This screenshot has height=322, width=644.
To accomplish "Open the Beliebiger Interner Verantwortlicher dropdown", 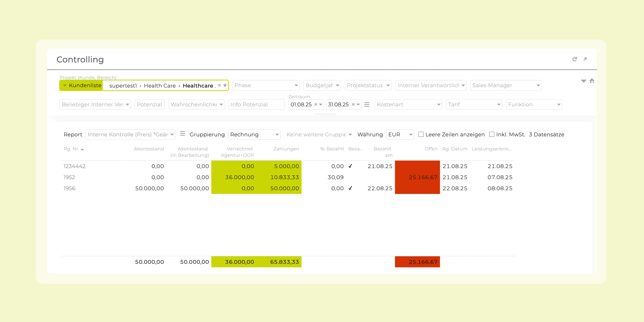I will (x=95, y=104).
